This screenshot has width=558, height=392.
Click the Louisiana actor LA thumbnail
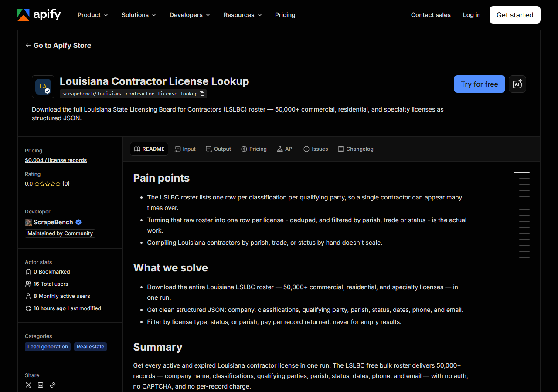click(x=43, y=87)
